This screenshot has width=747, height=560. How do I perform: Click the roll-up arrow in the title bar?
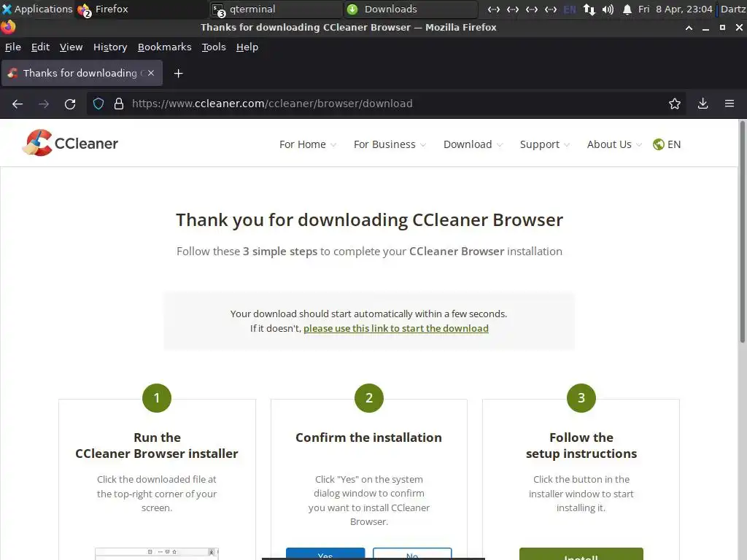689,28
